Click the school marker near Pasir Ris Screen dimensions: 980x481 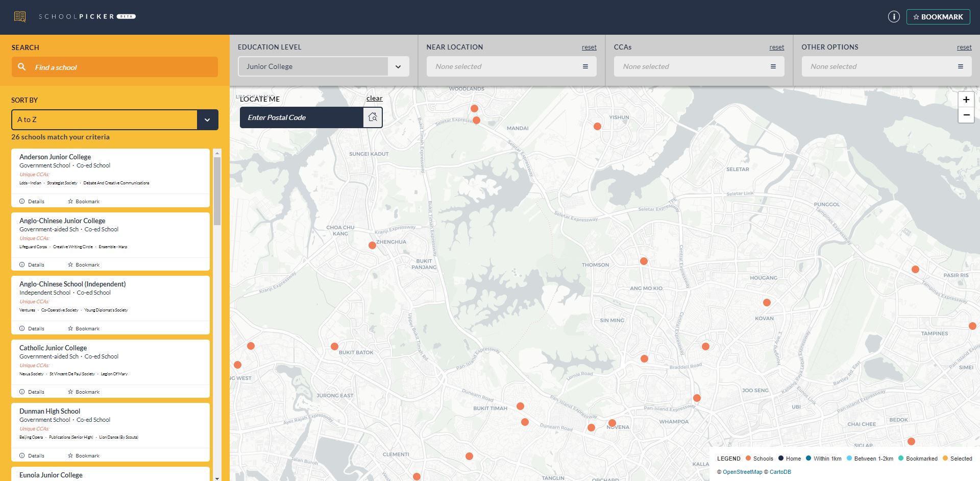(915, 269)
